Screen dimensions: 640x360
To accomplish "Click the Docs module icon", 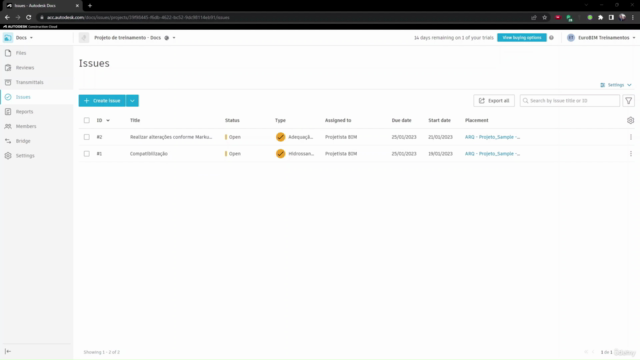I will [x=8, y=38].
